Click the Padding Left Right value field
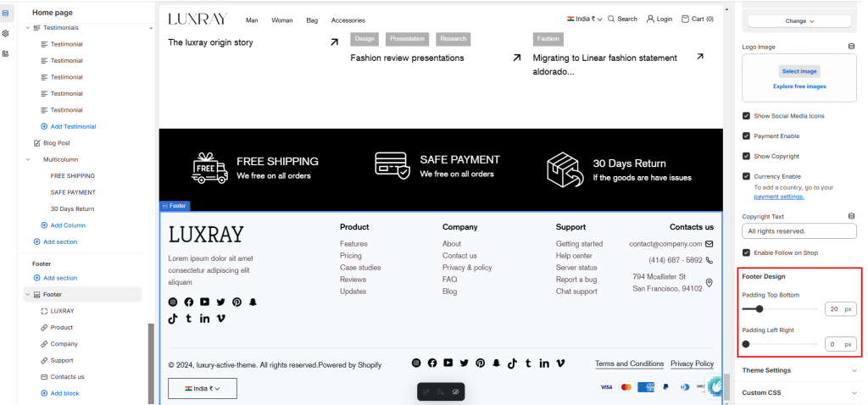The height and width of the screenshot is (405, 868). [x=840, y=344]
